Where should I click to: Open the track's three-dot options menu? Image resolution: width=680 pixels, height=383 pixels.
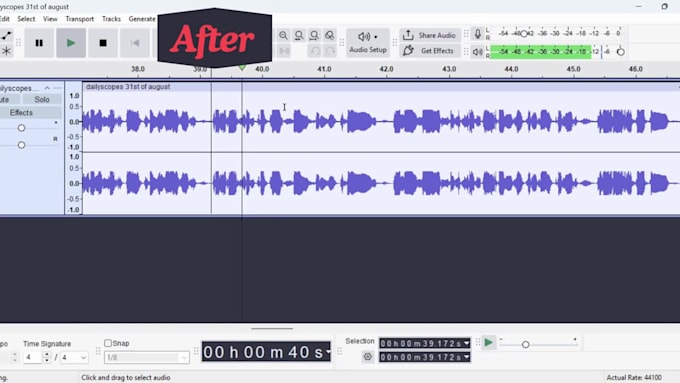(57, 88)
